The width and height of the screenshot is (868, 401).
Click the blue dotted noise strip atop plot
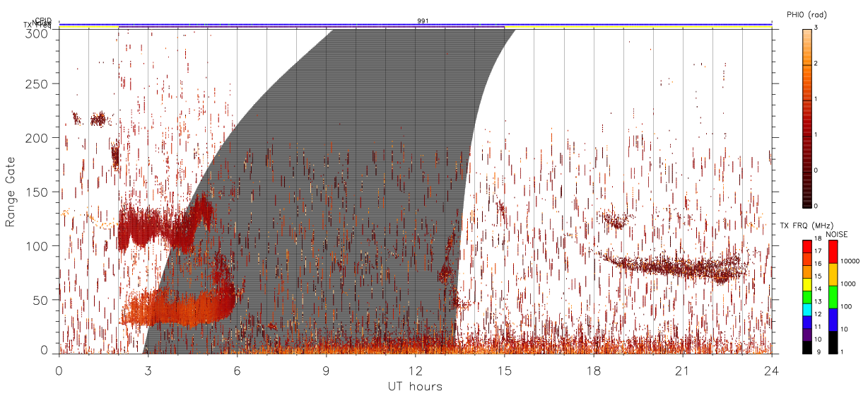pyautogui.click(x=415, y=24)
